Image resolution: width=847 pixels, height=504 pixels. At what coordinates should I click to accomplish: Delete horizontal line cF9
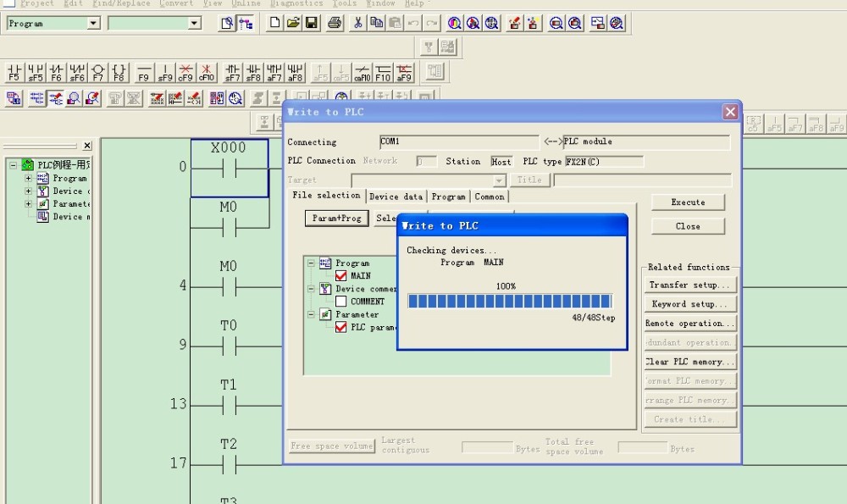(x=185, y=72)
